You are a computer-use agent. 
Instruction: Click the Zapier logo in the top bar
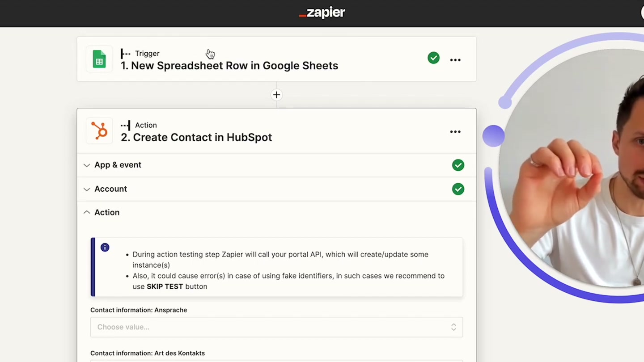point(322,13)
